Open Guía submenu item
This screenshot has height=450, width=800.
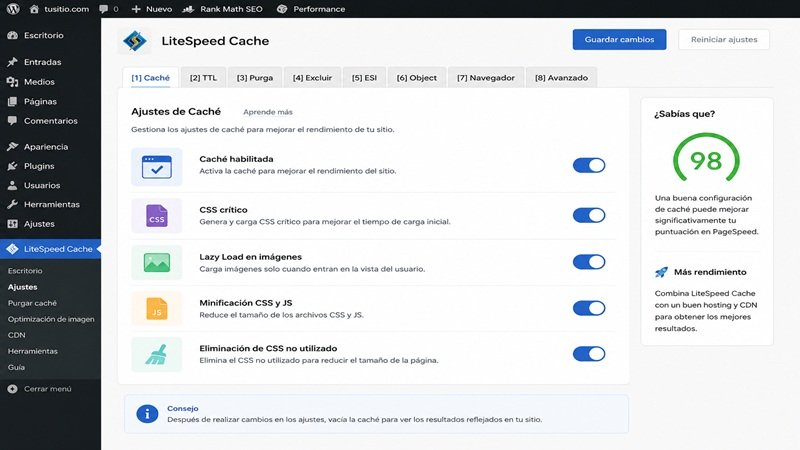click(16, 367)
